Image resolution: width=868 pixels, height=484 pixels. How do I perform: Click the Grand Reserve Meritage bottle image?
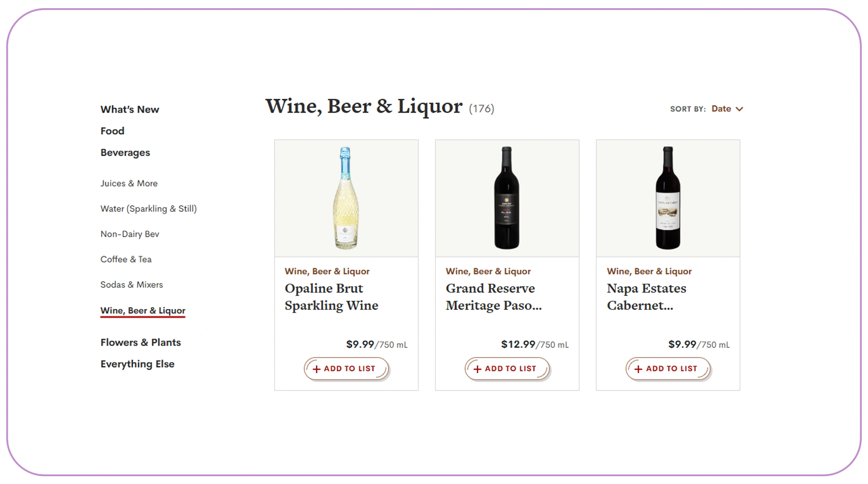click(x=507, y=198)
